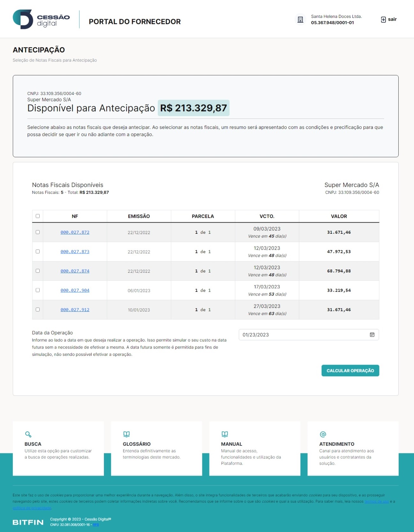The image size is (414, 532).
Task: Open the termos de uso link
Action: (377, 501)
